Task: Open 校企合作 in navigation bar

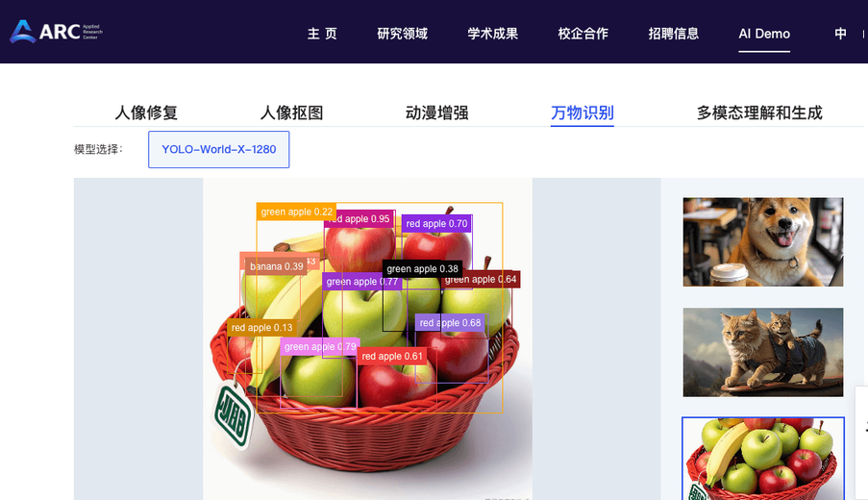Action: click(583, 34)
